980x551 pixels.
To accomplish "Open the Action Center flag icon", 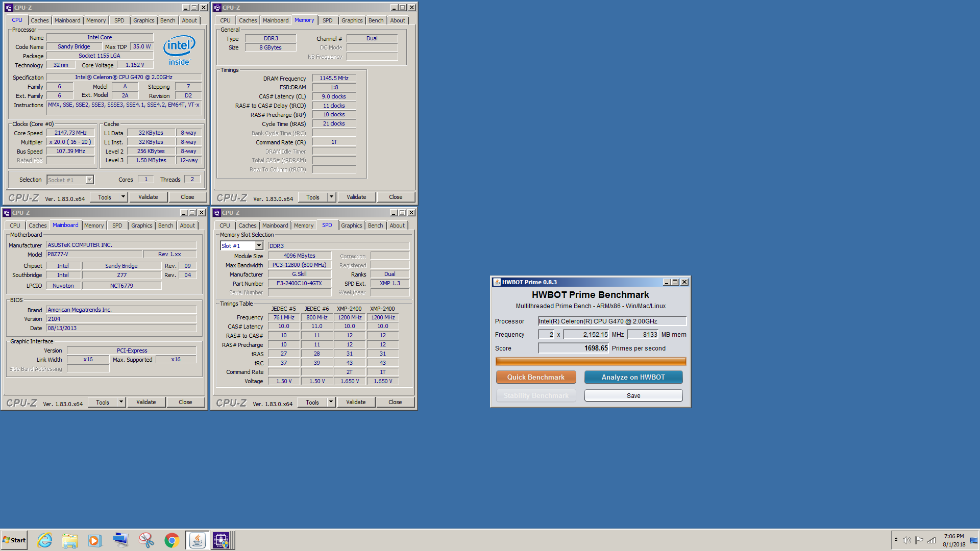I will pyautogui.click(x=919, y=540).
